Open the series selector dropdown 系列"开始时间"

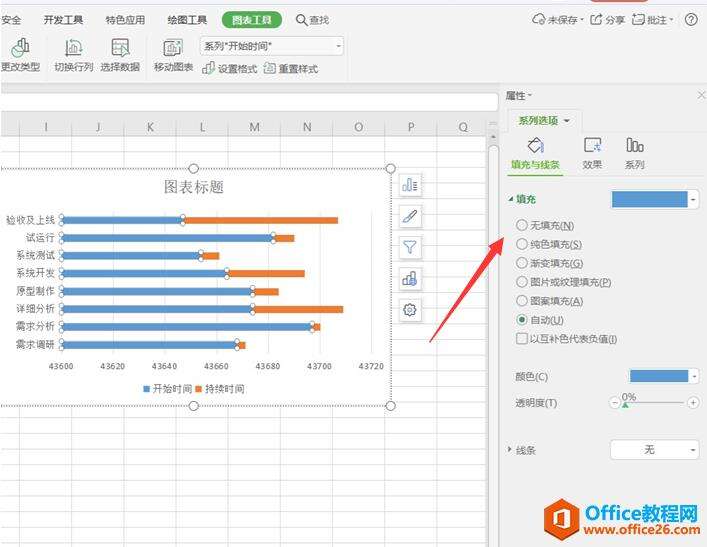pyautogui.click(x=271, y=46)
